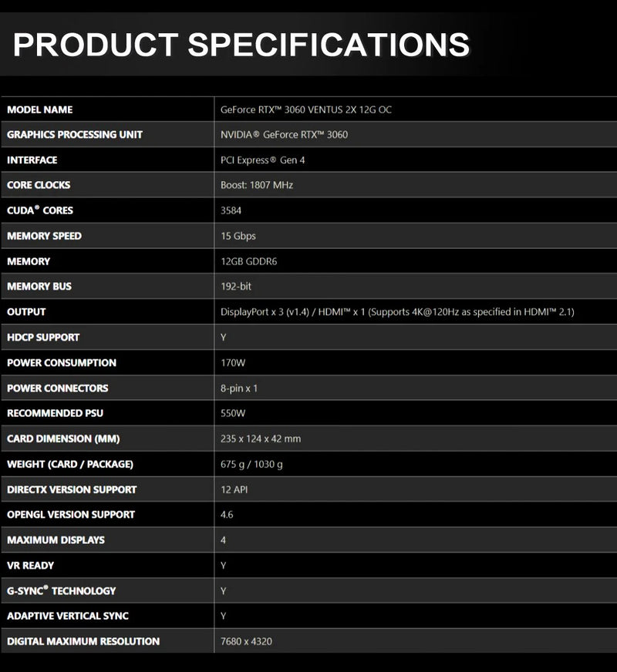
Task: Select the 235 x 124 x 42 mm value
Action: [x=261, y=438]
